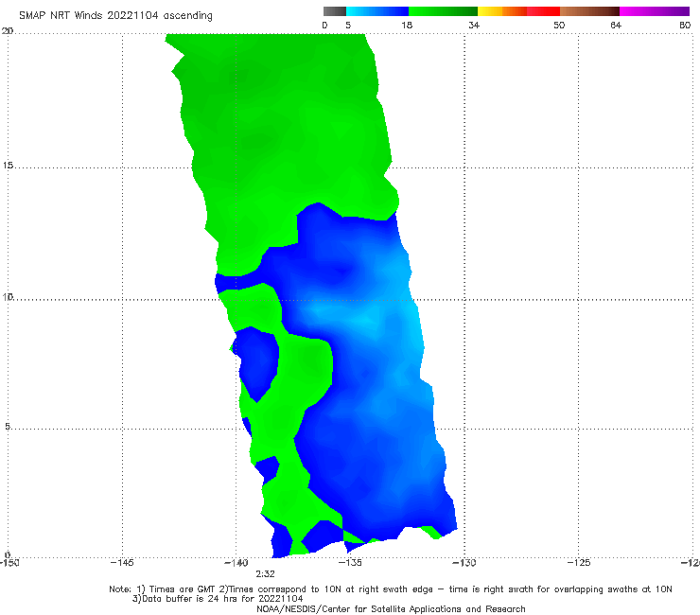Click the gray 0-5 segment of the color bar
The width and height of the screenshot is (700, 615).
(335, 11)
